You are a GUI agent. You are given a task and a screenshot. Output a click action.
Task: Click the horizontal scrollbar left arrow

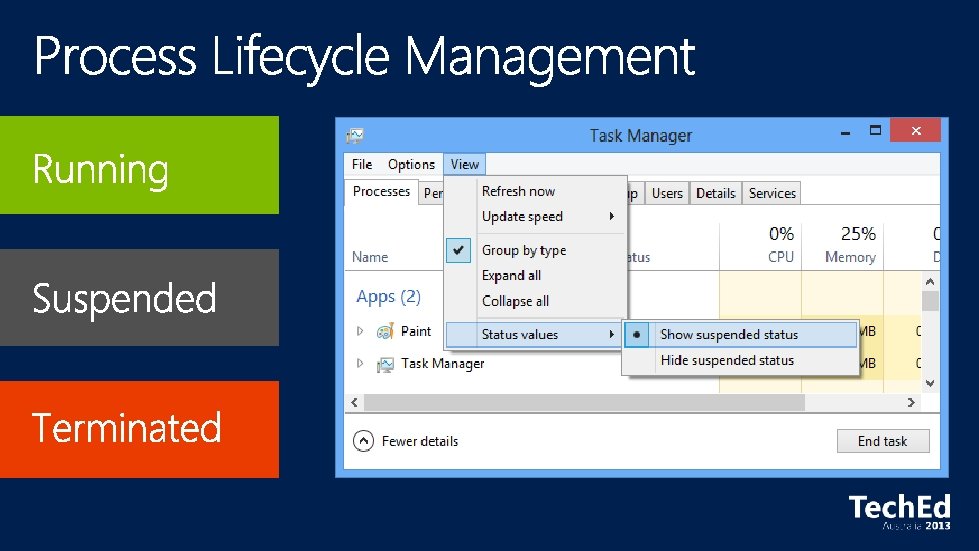(x=354, y=402)
